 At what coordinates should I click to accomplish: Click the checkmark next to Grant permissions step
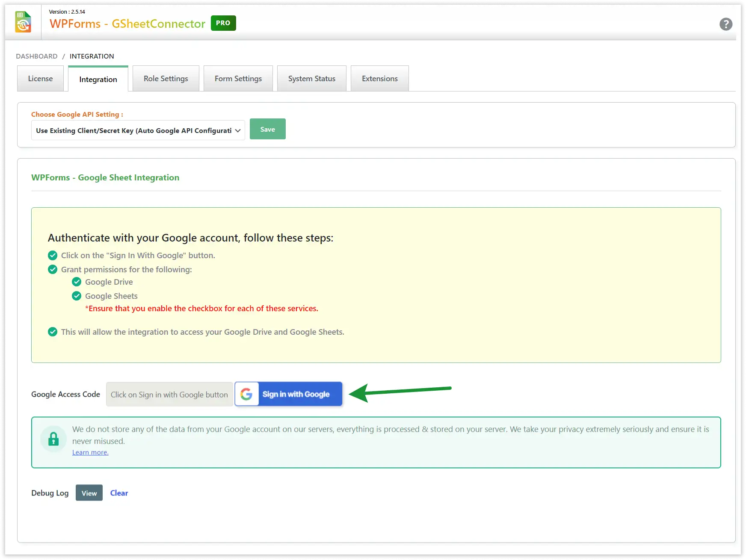pyautogui.click(x=52, y=269)
